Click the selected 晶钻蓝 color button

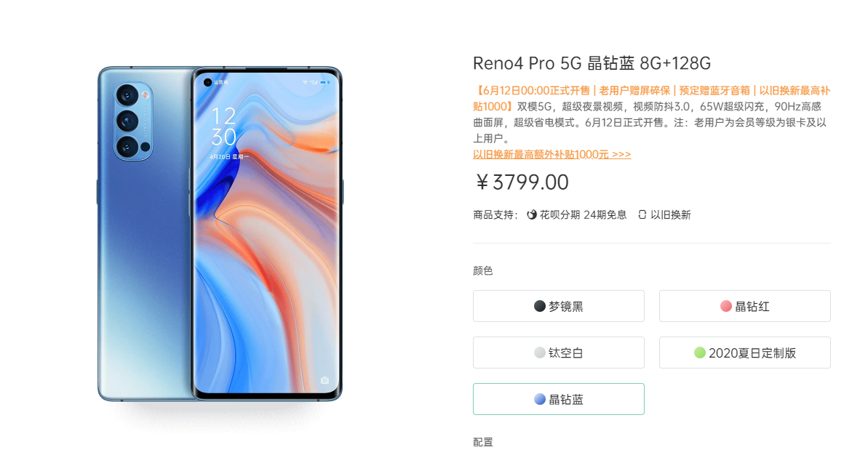tap(559, 398)
